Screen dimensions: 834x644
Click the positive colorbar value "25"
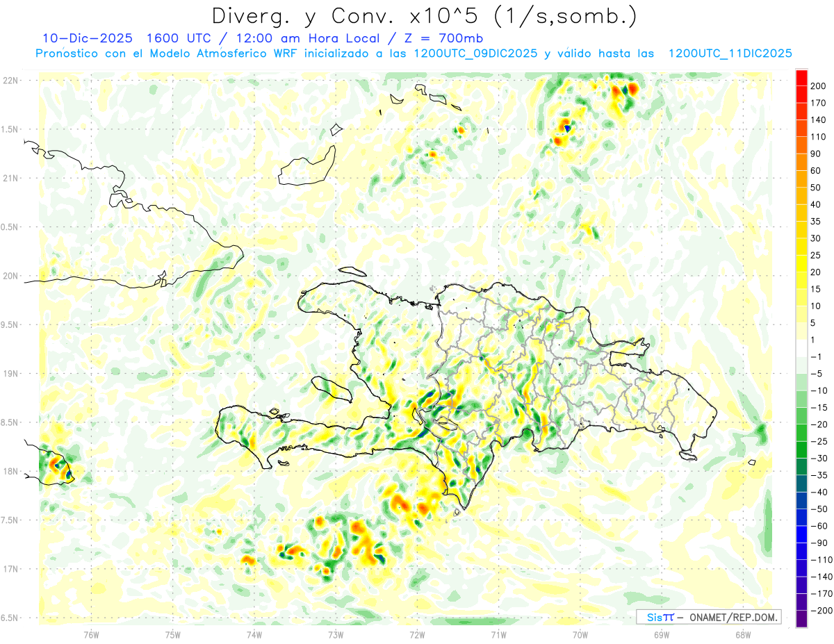[816, 255]
